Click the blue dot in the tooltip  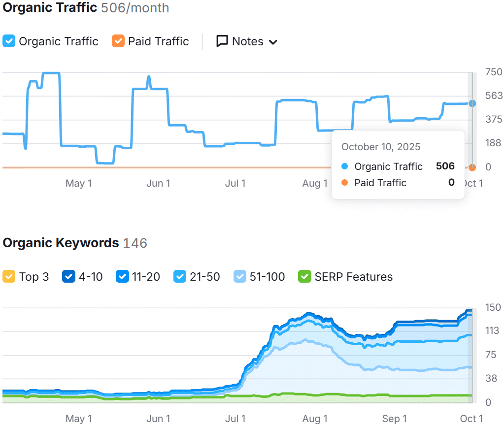(x=344, y=166)
